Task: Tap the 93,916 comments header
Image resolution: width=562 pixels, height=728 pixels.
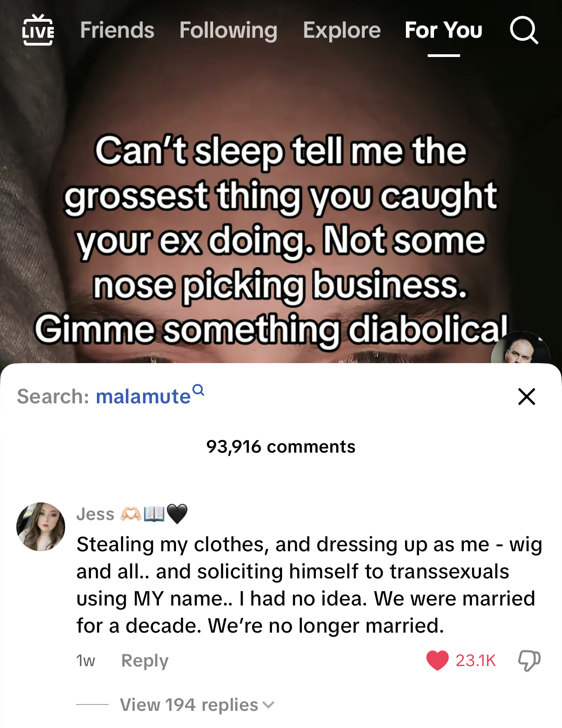Action: pos(281,447)
